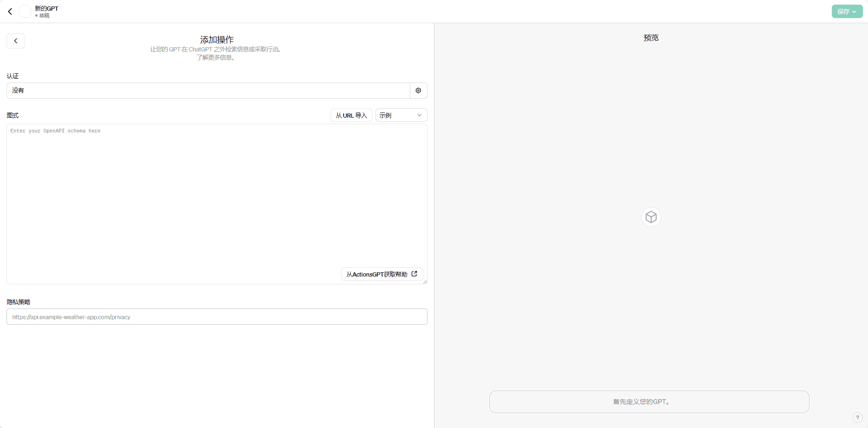Click the preview message box 首先定义您的GPT
The height and width of the screenshot is (428, 868).
pyautogui.click(x=649, y=402)
